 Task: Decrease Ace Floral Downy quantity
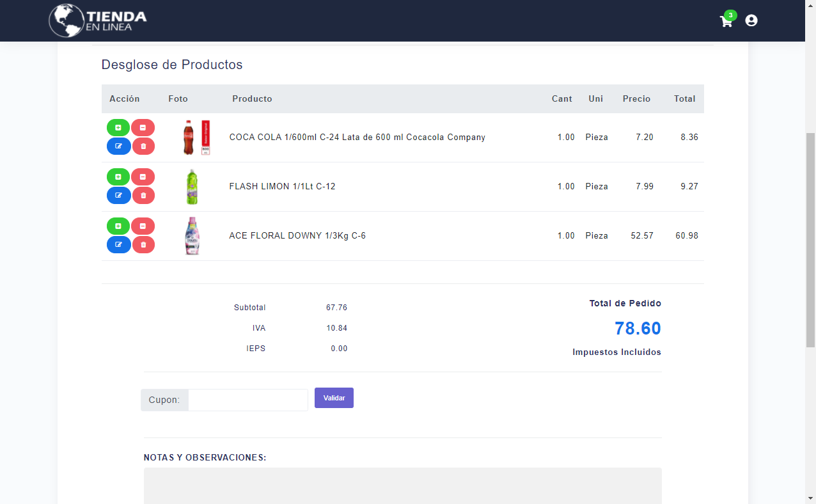pyautogui.click(x=143, y=226)
